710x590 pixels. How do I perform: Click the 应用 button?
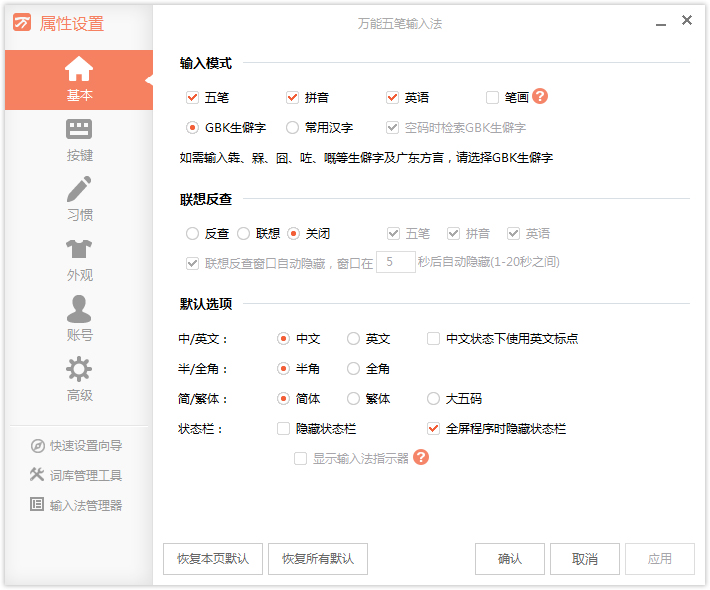660,559
